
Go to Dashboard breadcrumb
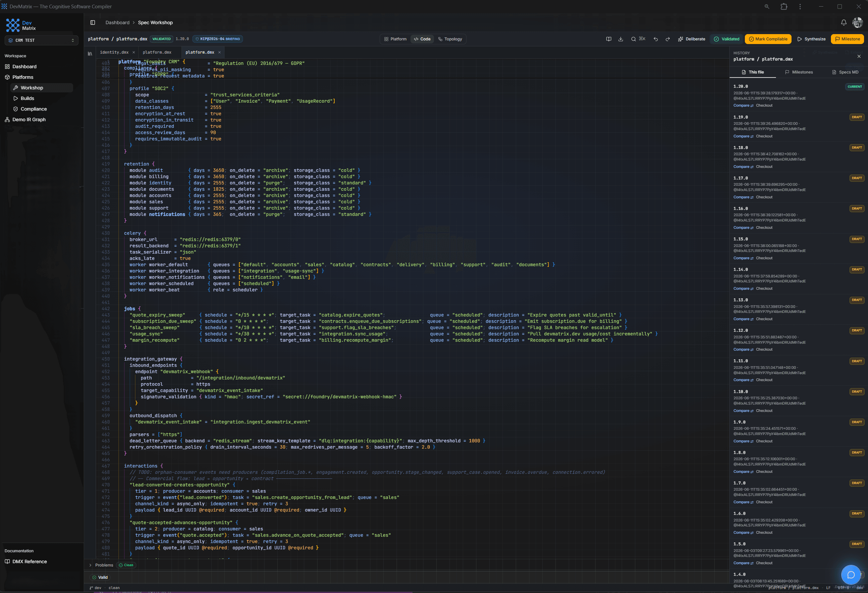pyautogui.click(x=117, y=23)
